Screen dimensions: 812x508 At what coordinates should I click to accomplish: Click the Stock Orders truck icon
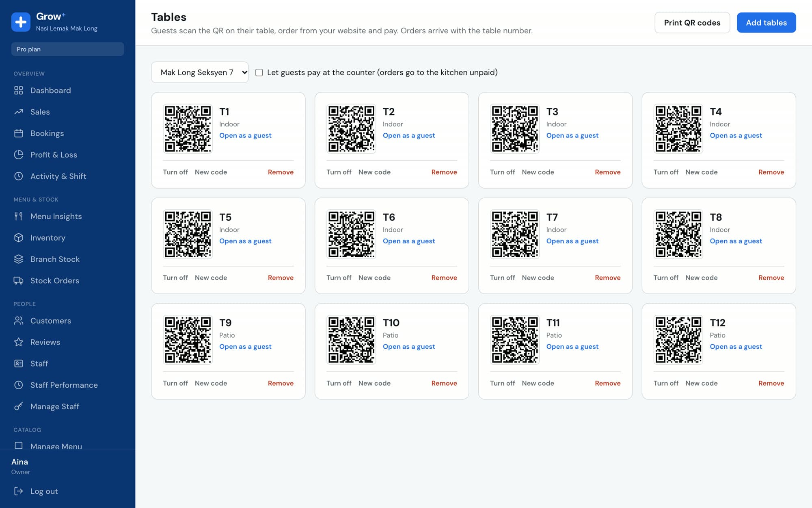pyautogui.click(x=19, y=280)
